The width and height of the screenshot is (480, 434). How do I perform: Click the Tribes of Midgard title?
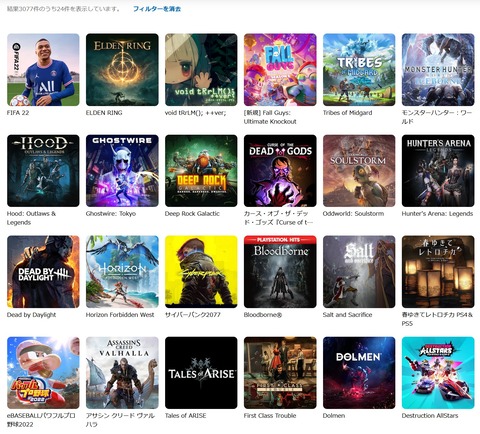[348, 113]
